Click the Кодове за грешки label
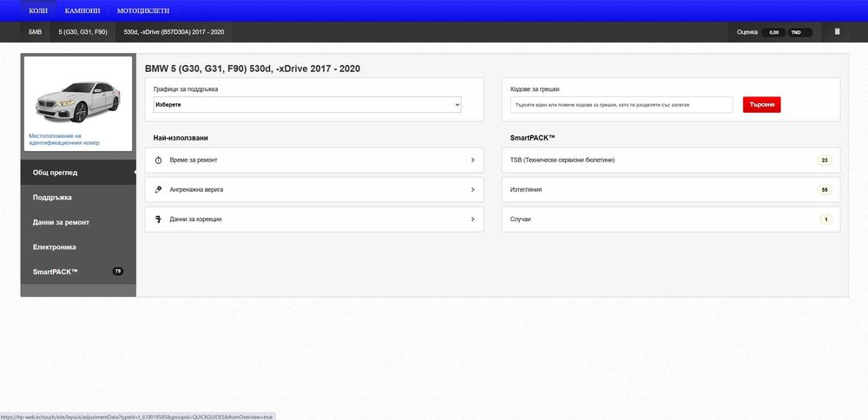This screenshot has width=868, height=420. coord(536,89)
